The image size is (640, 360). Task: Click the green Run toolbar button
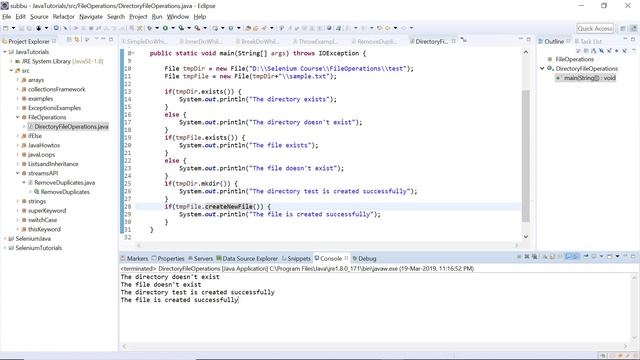tap(165, 28)
